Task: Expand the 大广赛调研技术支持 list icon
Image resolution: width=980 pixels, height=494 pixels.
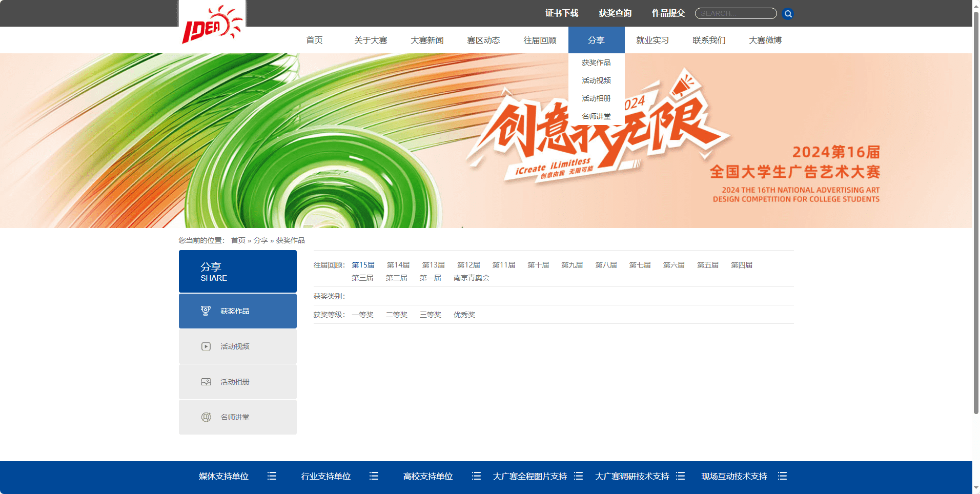Action: tap(681, 476)
